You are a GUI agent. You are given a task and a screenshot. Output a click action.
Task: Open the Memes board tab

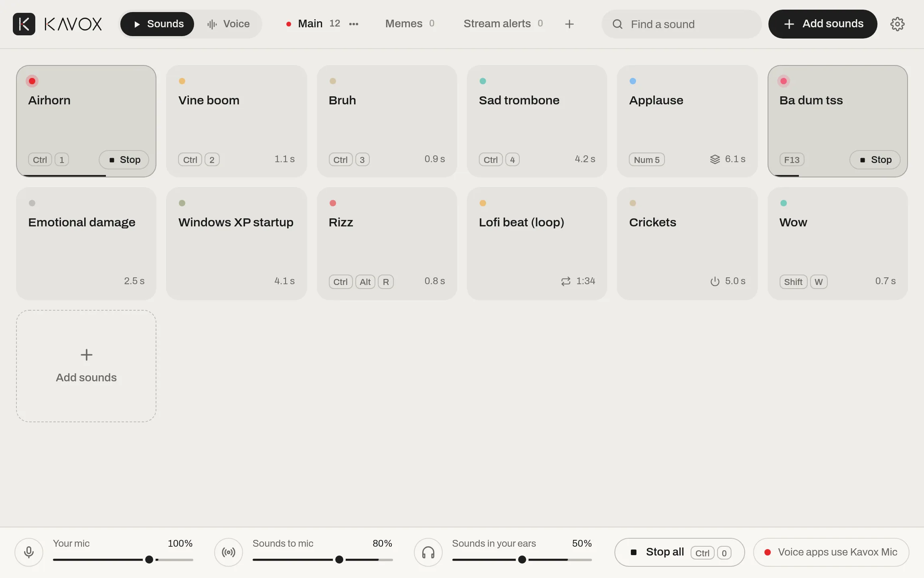point(410,24)
